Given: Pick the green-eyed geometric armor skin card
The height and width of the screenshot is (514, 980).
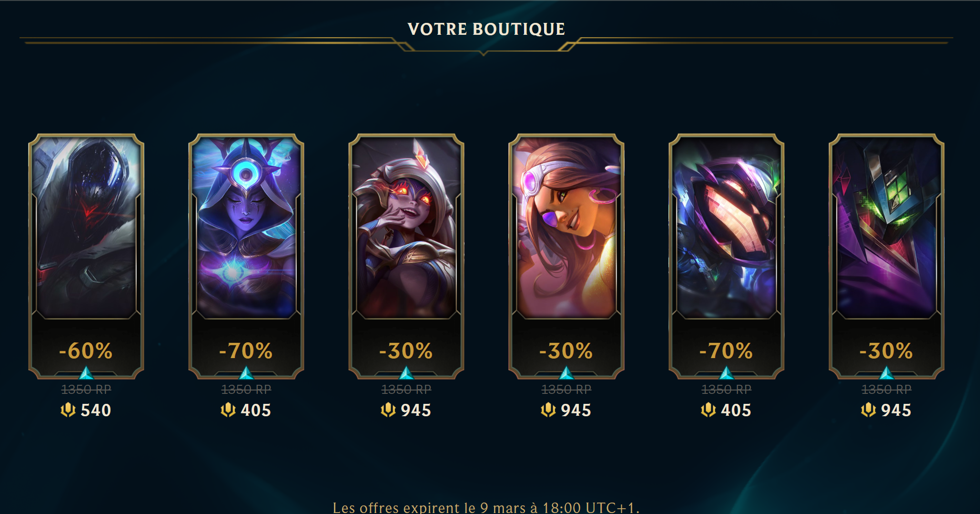Looking at the screenshot, I should [887, 256].
